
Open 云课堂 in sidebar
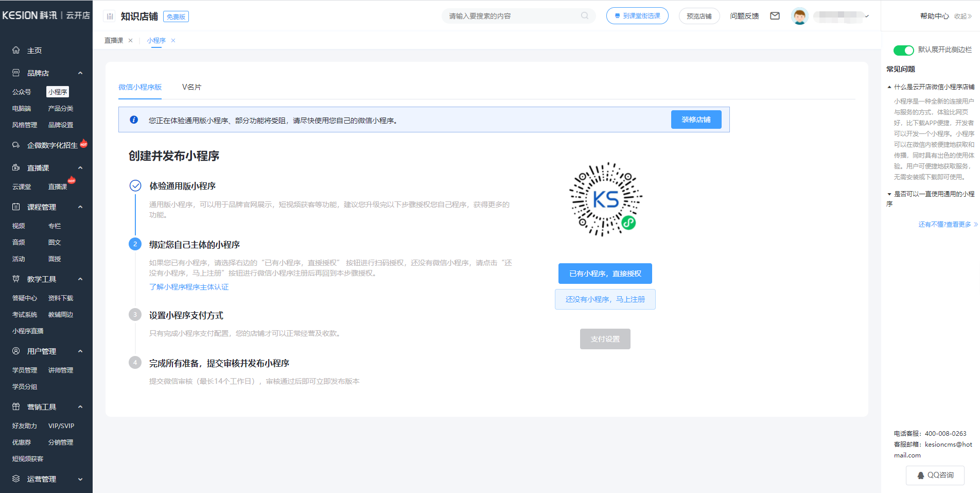coord(22,186)
